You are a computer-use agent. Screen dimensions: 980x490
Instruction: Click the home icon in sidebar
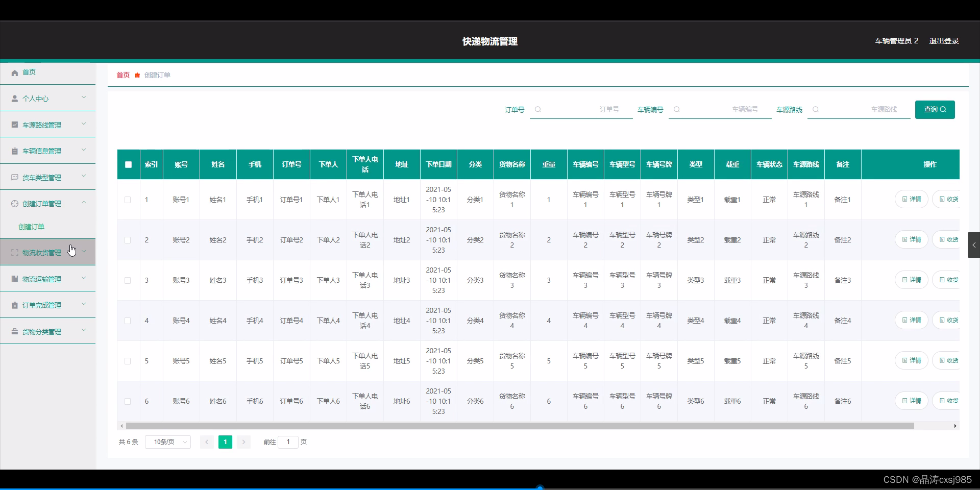pyautogui.click(x=15, y=72)
